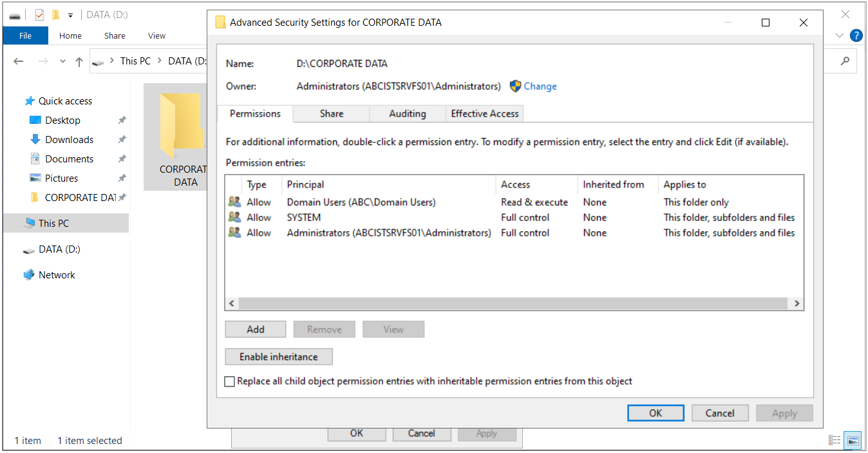868x453 pixels.
Task: Click the shield icon beside Change
Action: pyautogui.click(x=515, y=86)
